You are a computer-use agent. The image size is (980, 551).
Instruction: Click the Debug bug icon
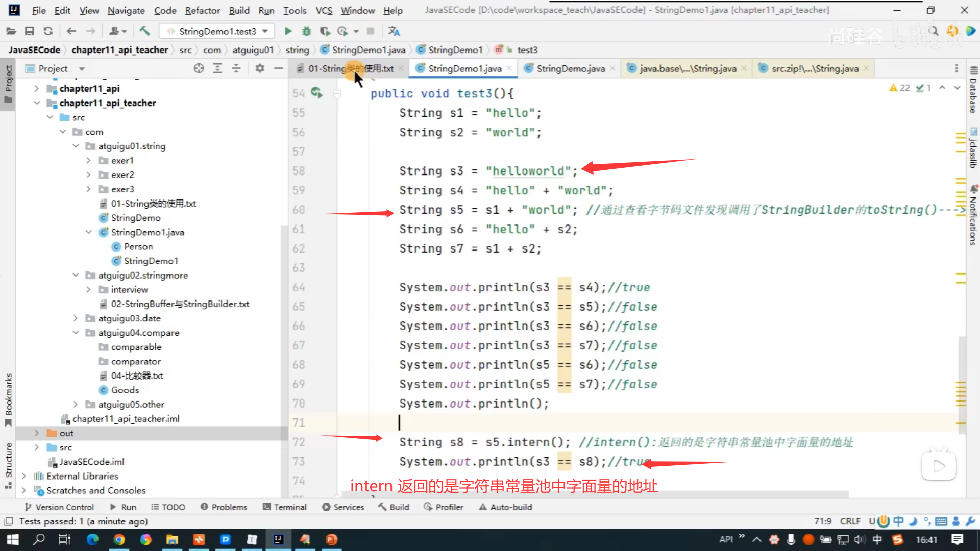coord(306,31)
